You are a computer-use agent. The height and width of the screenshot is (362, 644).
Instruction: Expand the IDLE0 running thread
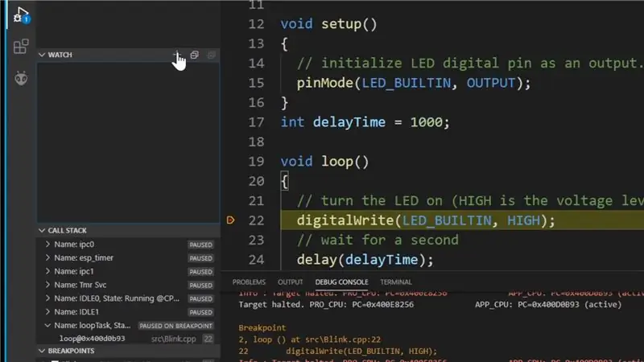click(x=47, y=298)
